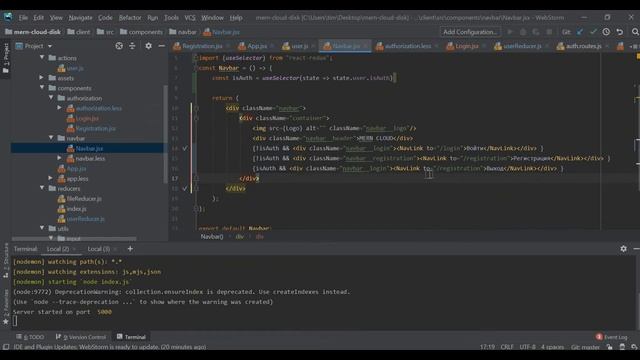Open the Navigate menu
The image size is (640, 360).
click(x=80, y=18)
